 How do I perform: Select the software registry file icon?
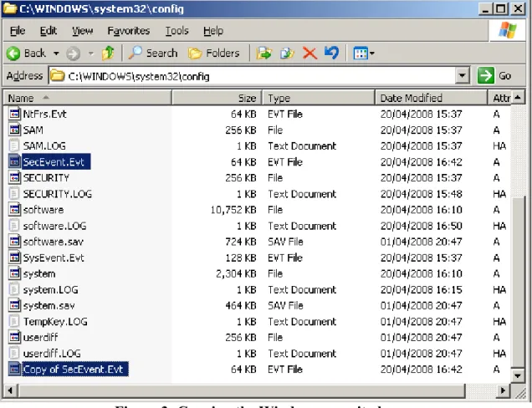click(x=14, y=209)
